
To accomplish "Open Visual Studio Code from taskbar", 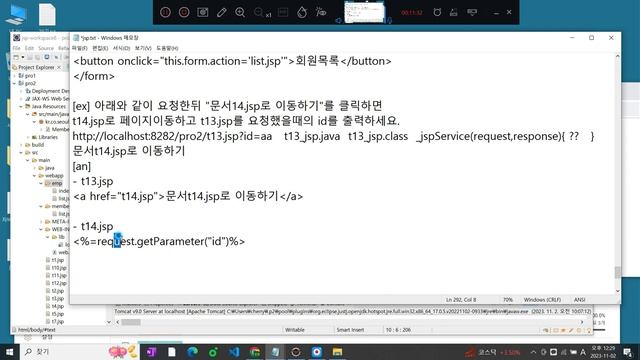I will coord(234,352).
